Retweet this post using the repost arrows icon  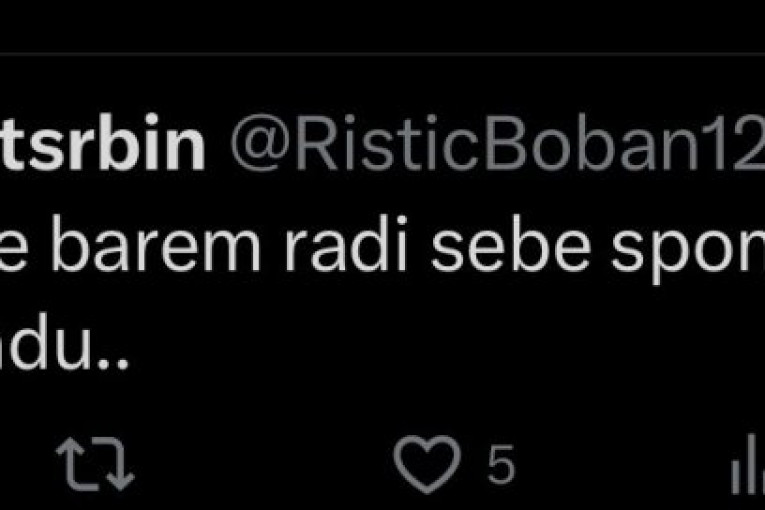pos(95,464)
